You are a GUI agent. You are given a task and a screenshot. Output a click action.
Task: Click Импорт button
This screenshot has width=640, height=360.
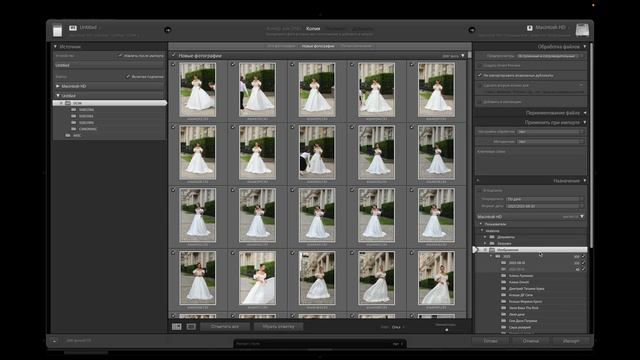point(571,341)
